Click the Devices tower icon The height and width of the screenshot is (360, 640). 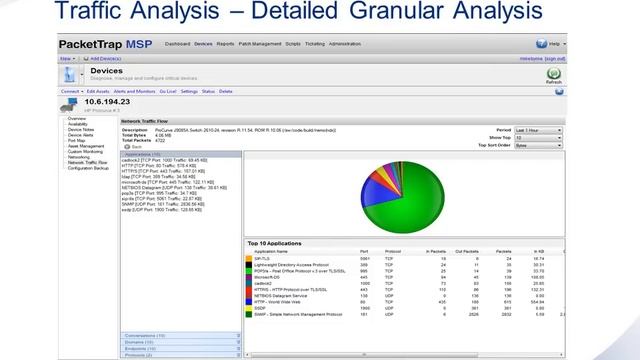(69, 75)
